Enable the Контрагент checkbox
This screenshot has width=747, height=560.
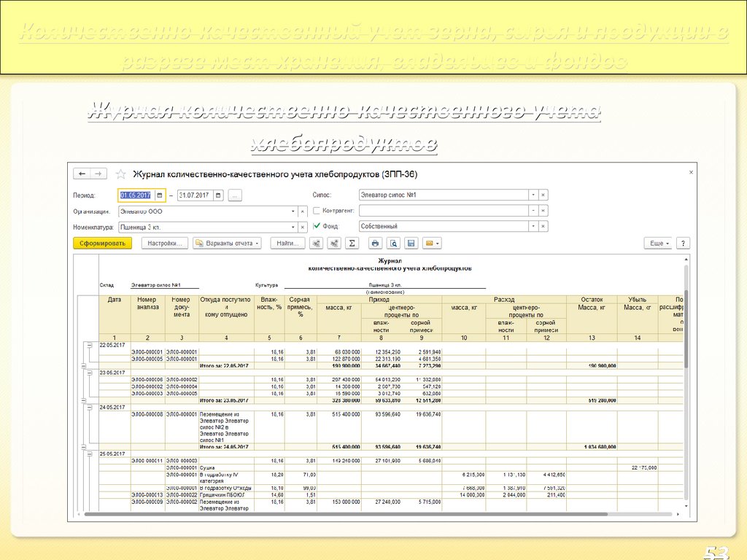click(316, 211)
